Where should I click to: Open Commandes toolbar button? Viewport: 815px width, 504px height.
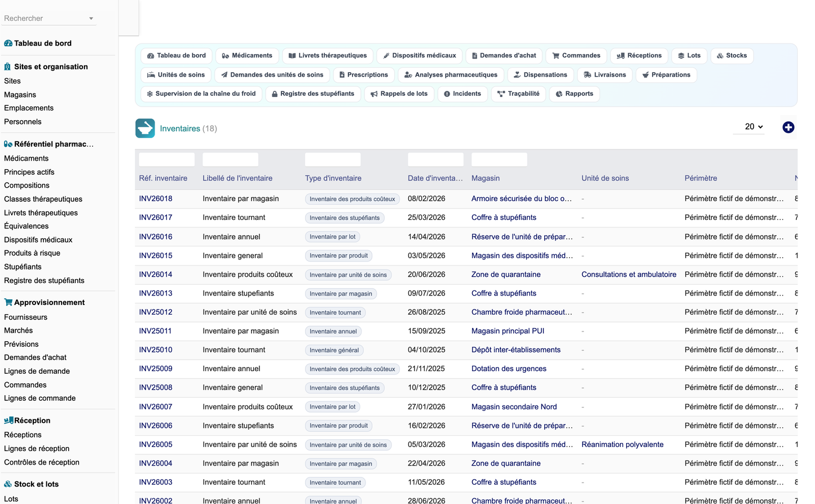576,56
